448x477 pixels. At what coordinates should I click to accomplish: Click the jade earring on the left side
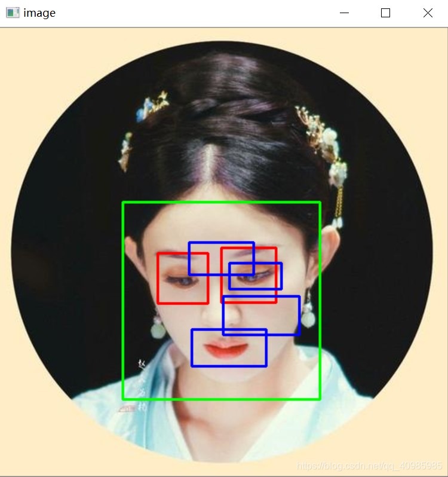[x=158, y=327]
